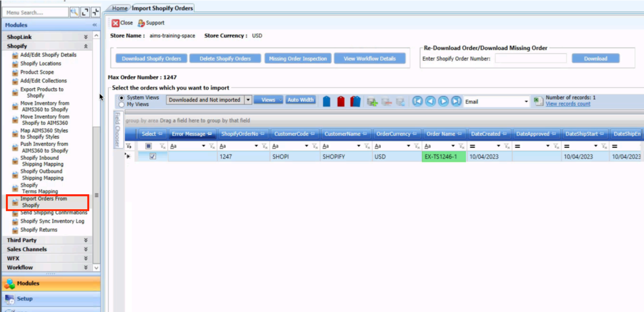
Task: Click the red Close icon in toolbar
Action: 116,23
